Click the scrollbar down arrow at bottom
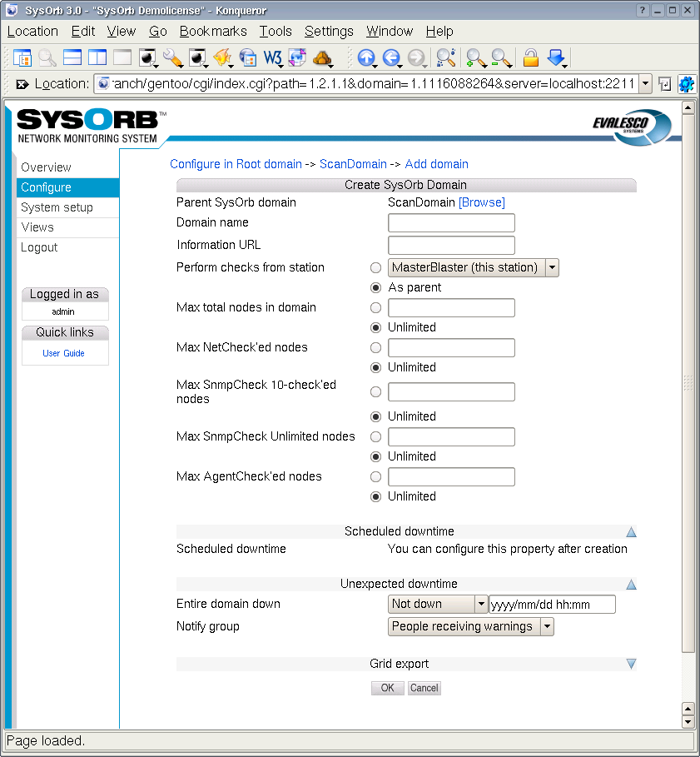 point(688,722)
